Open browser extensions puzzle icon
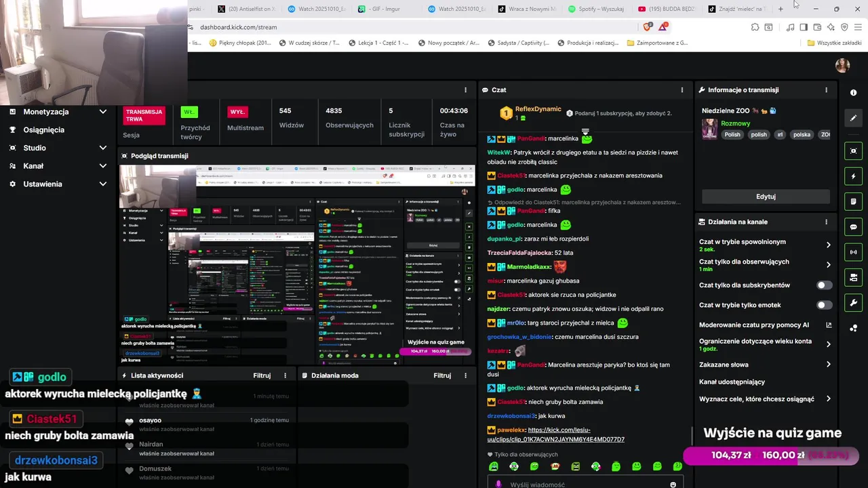868x488 pixels. (x=755, y=27)
